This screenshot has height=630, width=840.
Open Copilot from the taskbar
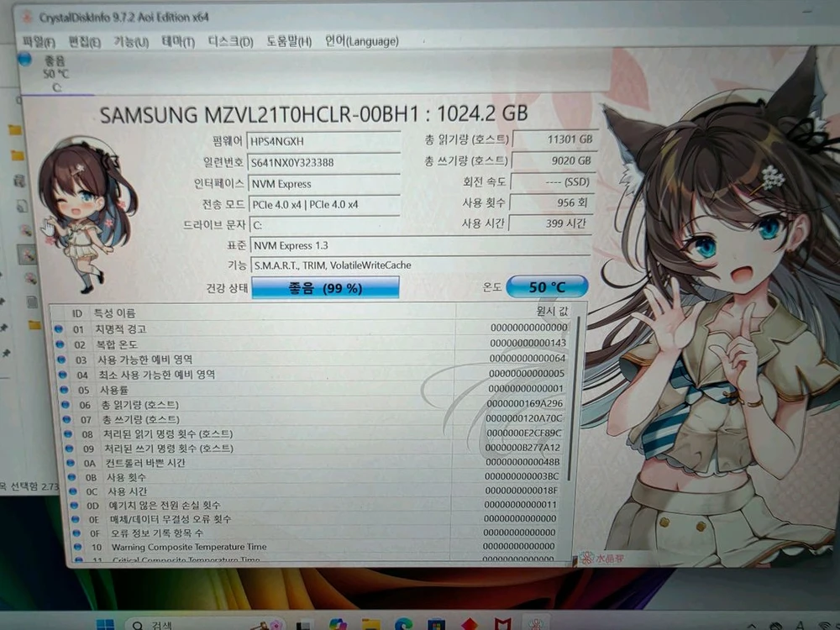click(x=338, y=625)
